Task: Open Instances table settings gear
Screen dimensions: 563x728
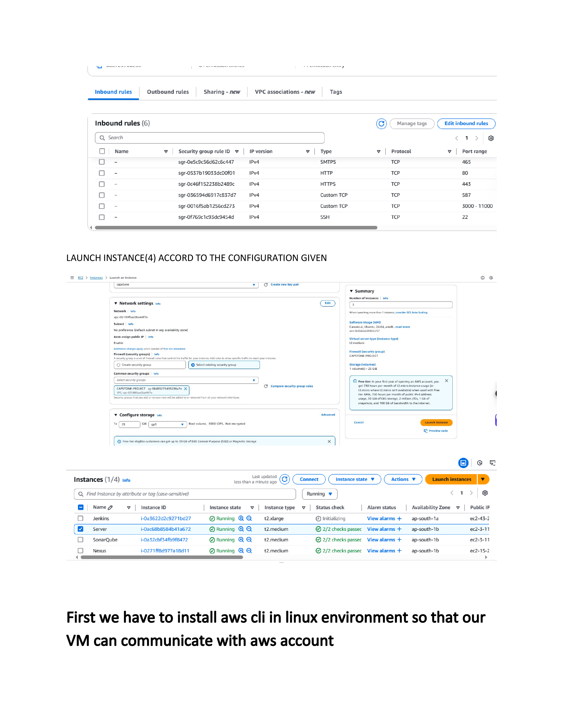Action: (485, 493)
